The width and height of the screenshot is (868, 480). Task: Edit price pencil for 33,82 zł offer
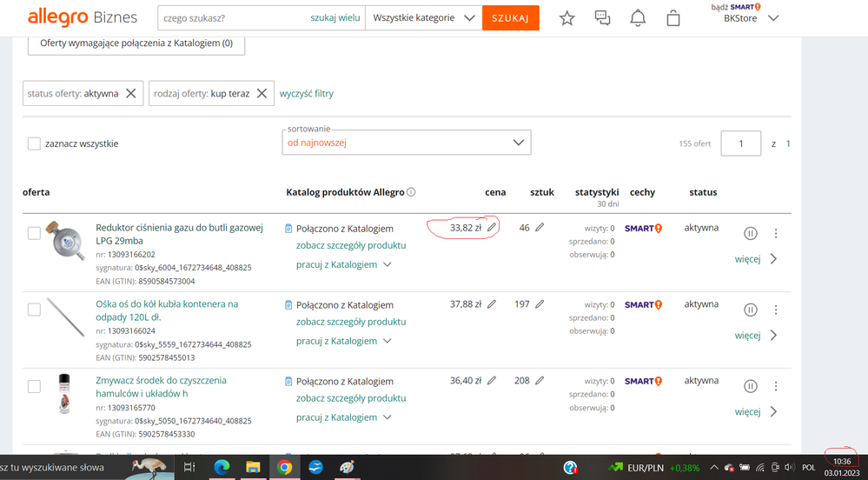tap(492, 228)
